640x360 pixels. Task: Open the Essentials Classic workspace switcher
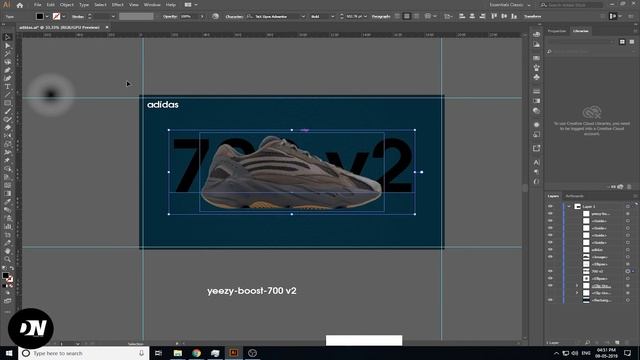click(x=509, y=5)
